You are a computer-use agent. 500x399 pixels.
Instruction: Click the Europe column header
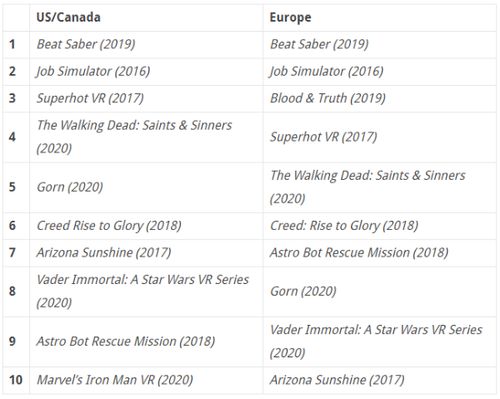290,17
